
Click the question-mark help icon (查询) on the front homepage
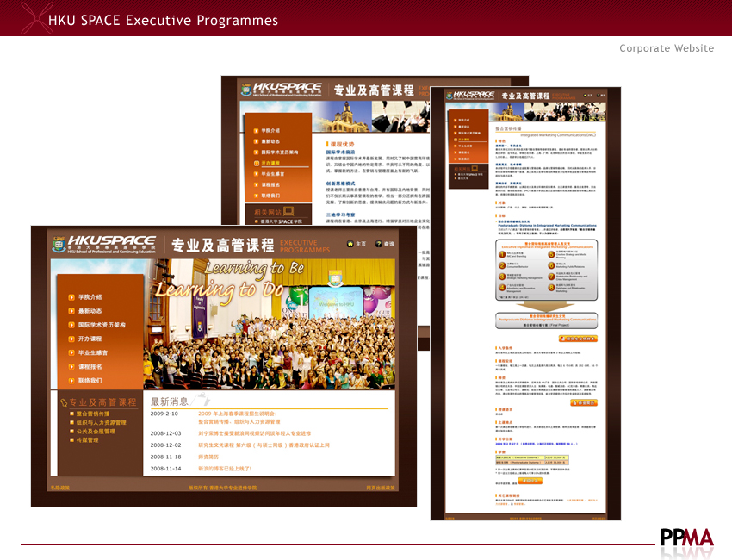click(x=379, y=244)
